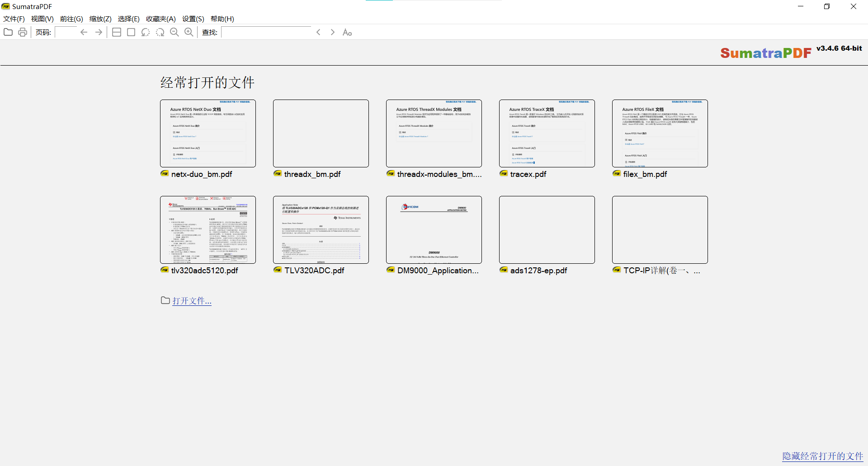Open the 收藏夹(A) menu
The height and width of the screenshot is (466, 868).
[161, 19]
